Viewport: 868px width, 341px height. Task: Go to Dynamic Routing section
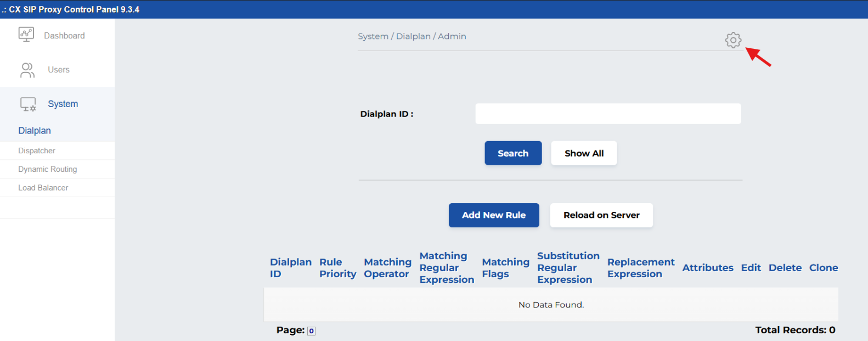pos(48,169)
